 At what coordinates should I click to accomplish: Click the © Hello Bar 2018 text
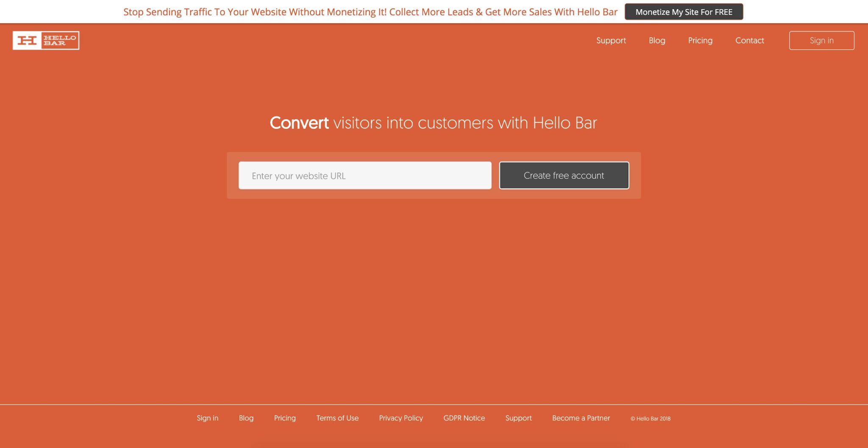tap(650, 418)
